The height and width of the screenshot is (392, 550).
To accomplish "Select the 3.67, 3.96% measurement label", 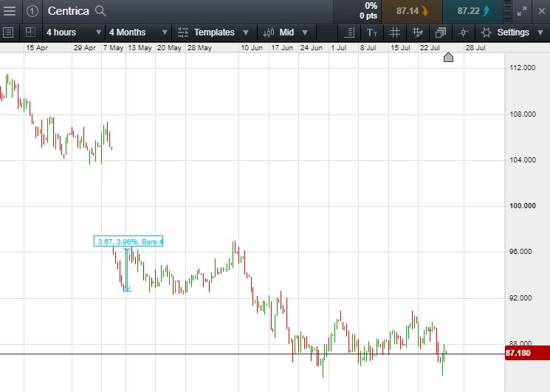I will point(128,241).
